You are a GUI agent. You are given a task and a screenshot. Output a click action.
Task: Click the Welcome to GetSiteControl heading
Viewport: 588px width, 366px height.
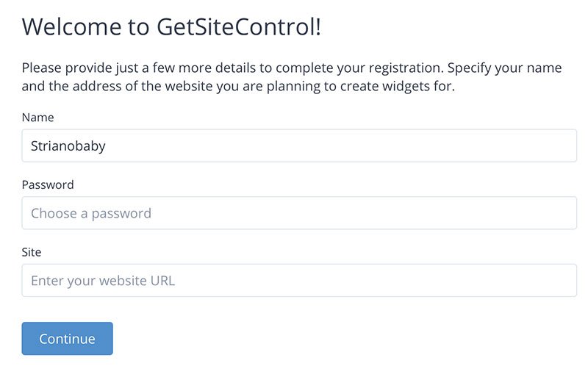(x=171, y=27)
